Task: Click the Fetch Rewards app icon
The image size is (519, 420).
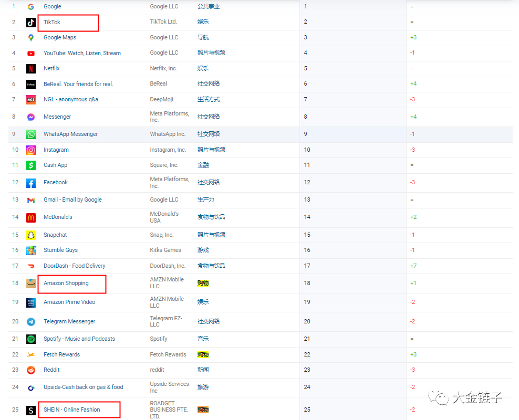Action: (31, 354)
